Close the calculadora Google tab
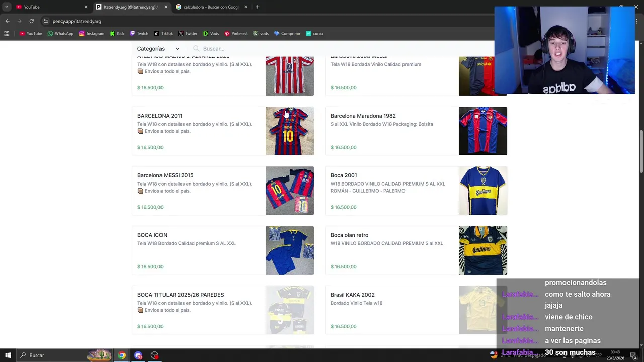Viewport: 644px width, 362px height. pyautogui.click(x=246, y=7)
